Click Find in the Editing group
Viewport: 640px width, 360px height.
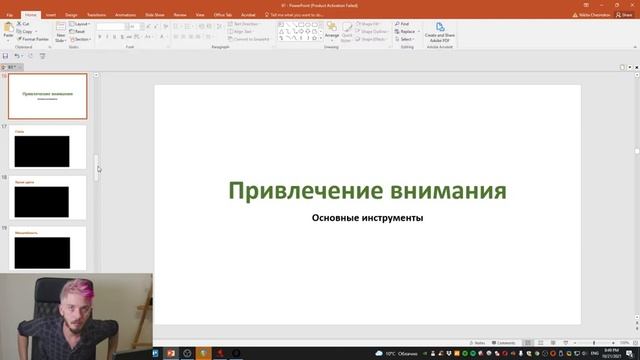402,24
